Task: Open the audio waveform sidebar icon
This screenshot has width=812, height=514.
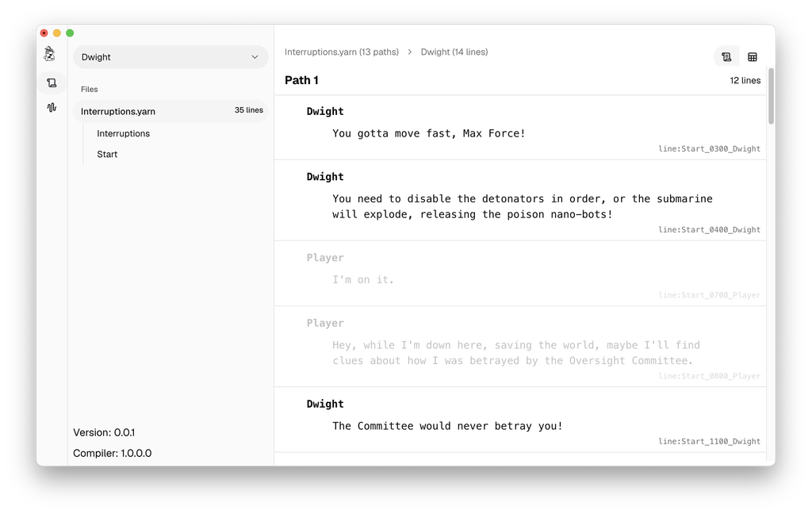Action: pos(52,107)
